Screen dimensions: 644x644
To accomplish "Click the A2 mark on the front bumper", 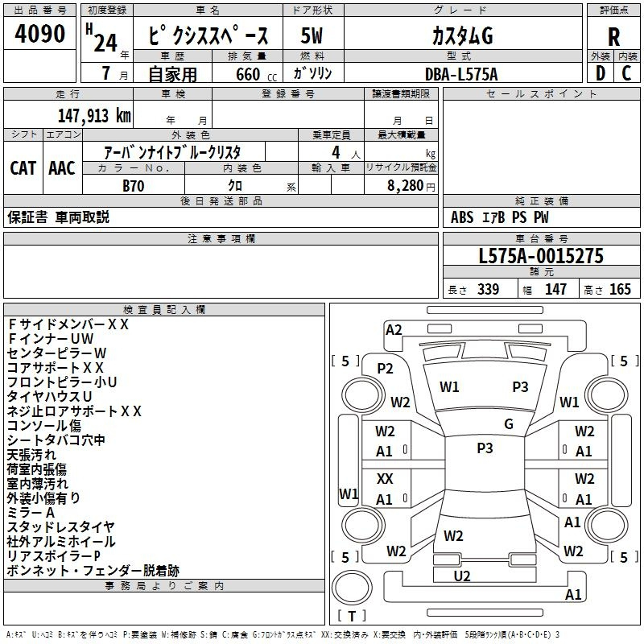I will click(x=394, y=330).
